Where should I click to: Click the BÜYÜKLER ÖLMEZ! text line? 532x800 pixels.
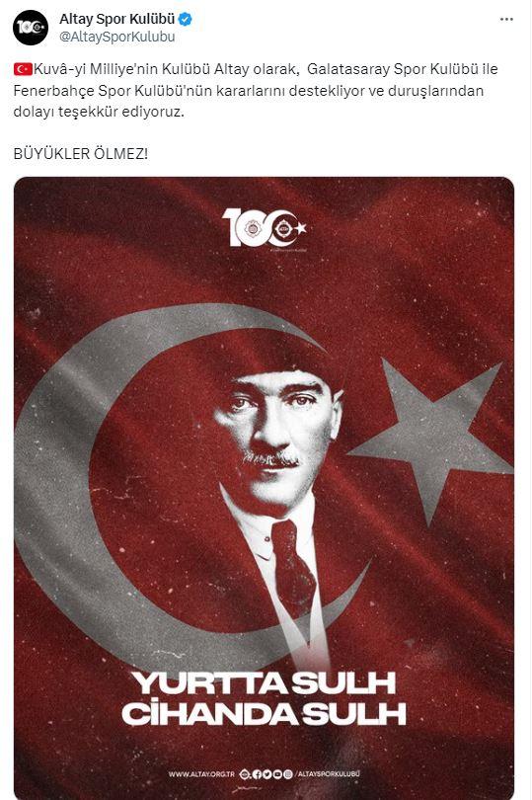click(81, 153)
